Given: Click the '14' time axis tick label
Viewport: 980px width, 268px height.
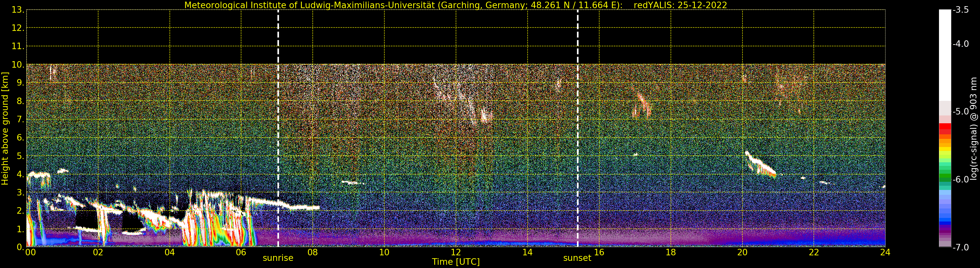Looking at the screenshot, I should (x=527, y=252).
